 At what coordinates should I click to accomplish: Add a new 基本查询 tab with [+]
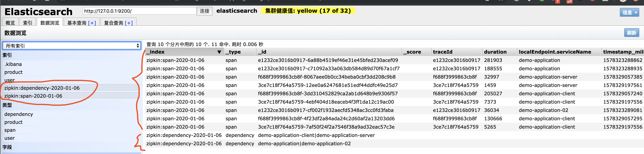click(x=92, y=23)
